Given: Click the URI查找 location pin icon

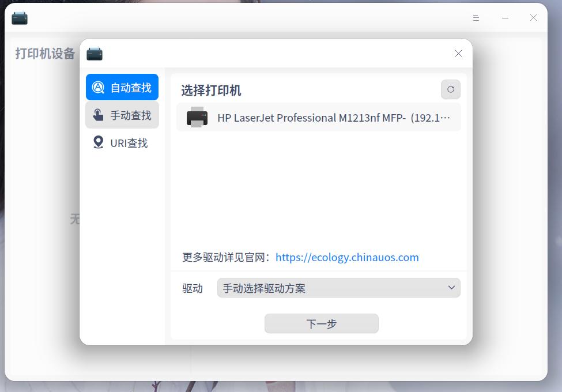Looking at the screenshot, I should pyautogui.click(x=98, y=142).
